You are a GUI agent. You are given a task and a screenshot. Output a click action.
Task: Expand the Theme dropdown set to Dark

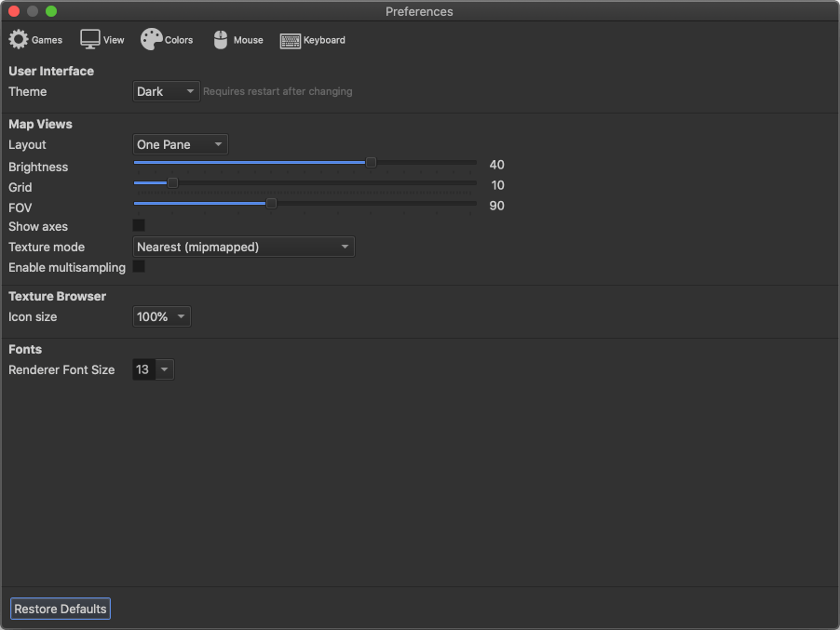point(166,91)
